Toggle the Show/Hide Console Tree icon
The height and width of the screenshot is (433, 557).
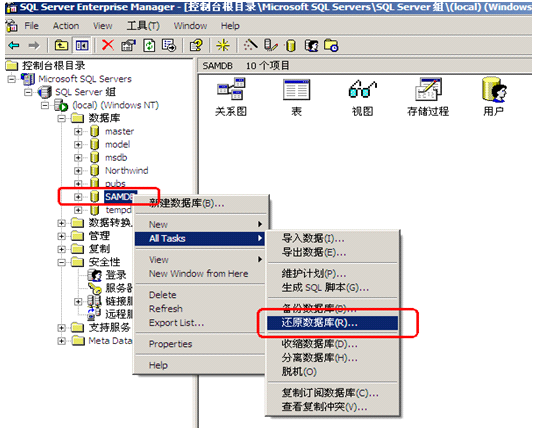pyautogui.click(x=82, y=45)
